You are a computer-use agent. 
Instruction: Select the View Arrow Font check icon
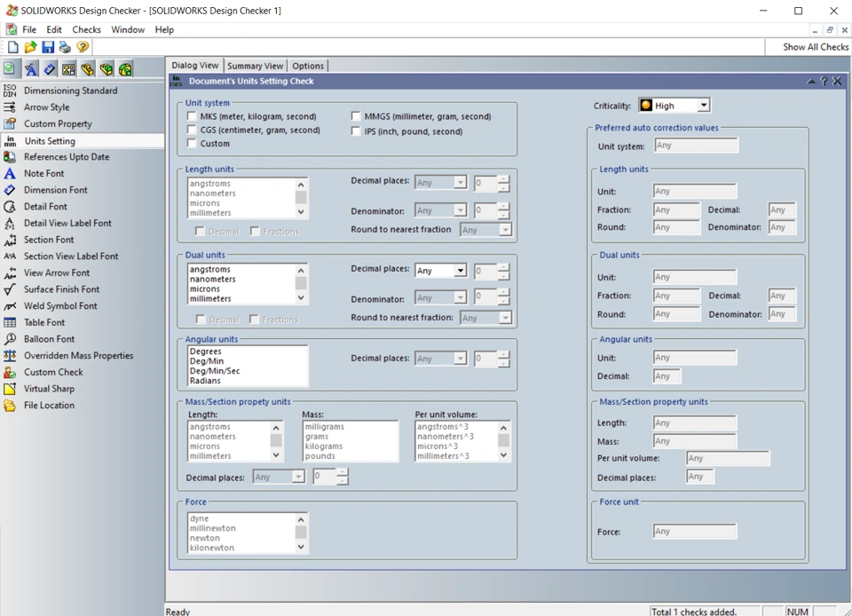pos(10,273)
